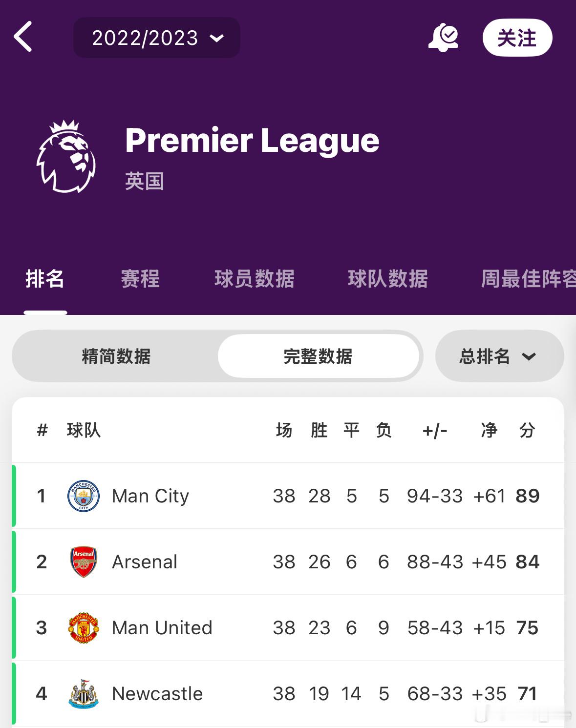Switch to 精简数据 compact view
The width and height of the screenshot is (576, 728).
click(116, 356)
